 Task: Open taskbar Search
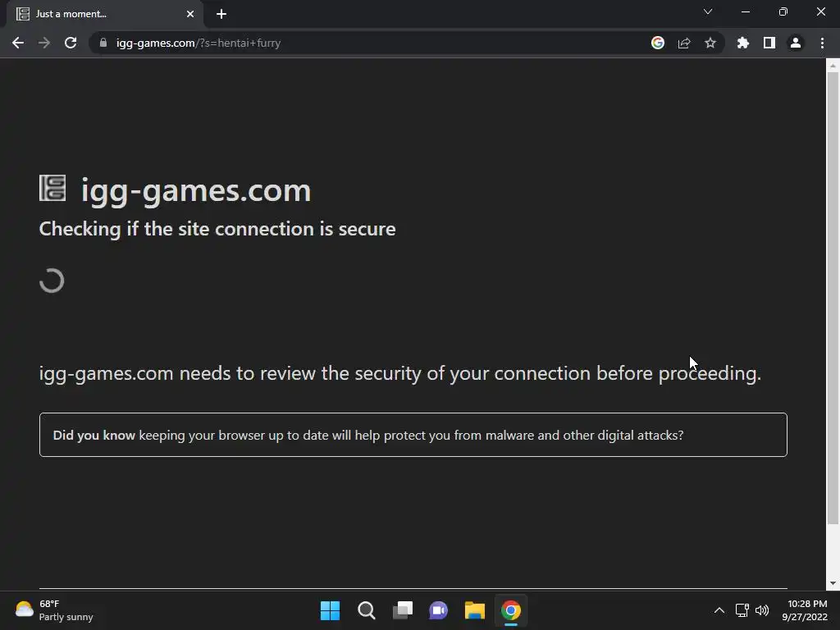pyautogui.click(x=367, y=610)
